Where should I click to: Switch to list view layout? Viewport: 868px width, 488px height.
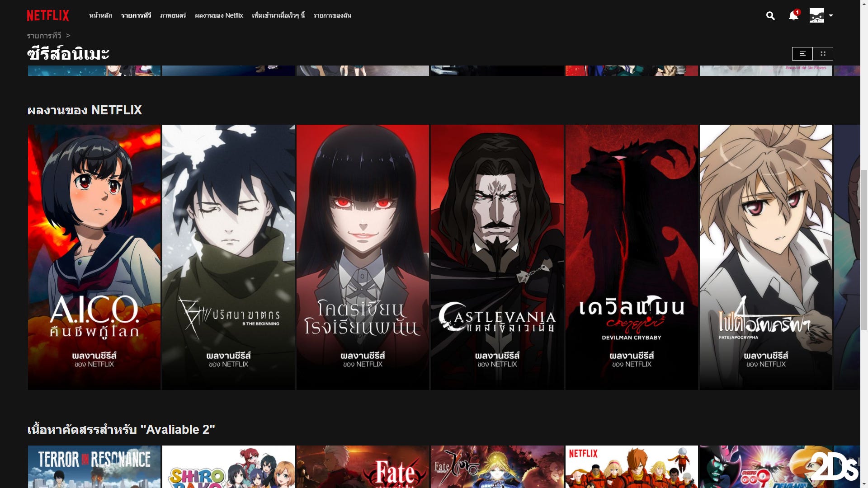(x=802, y=54)
